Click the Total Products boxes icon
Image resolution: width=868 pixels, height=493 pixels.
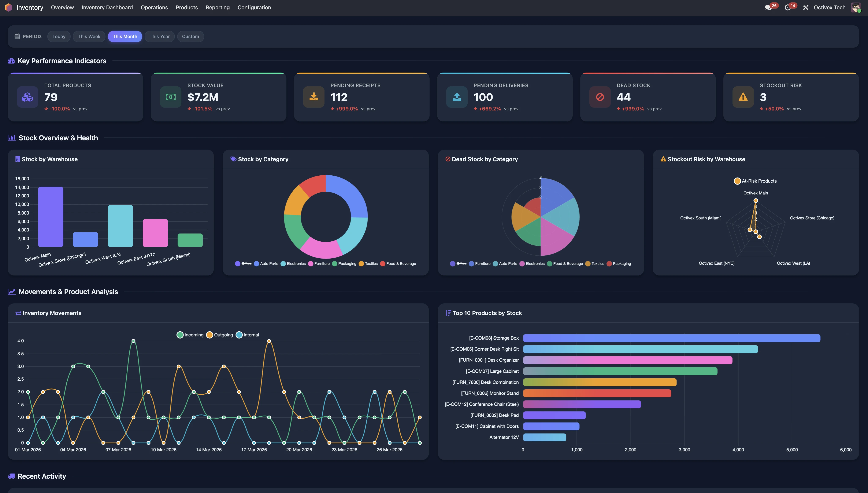pos(27,97)
